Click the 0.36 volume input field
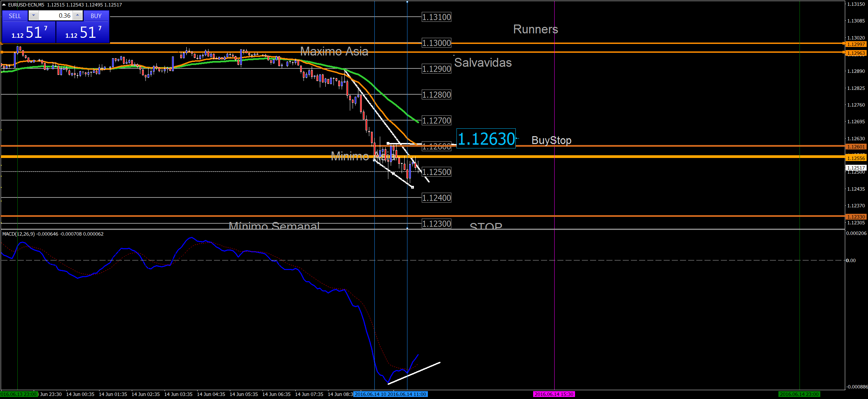The width and height of the screenshot is (868, 399). coord(56,16)
